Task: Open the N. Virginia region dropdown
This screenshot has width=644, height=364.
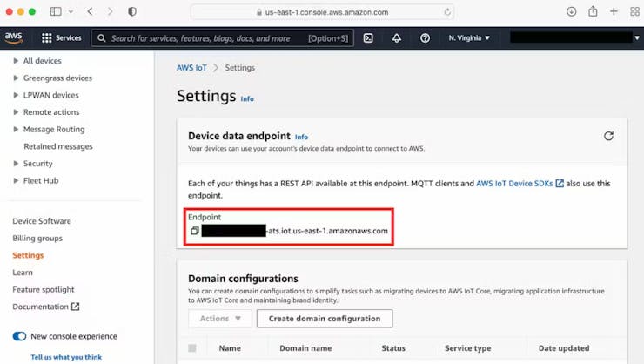Action: pyautogui.click(x=469, y=38)
